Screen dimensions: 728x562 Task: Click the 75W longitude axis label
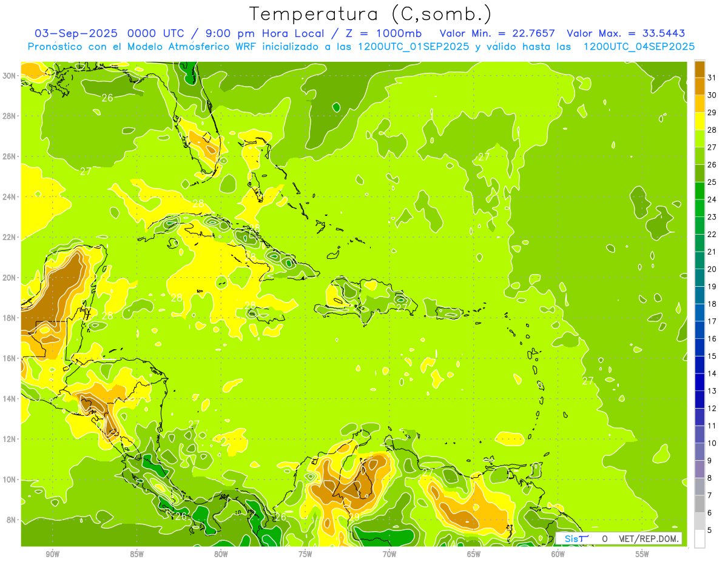pos(305,554)
